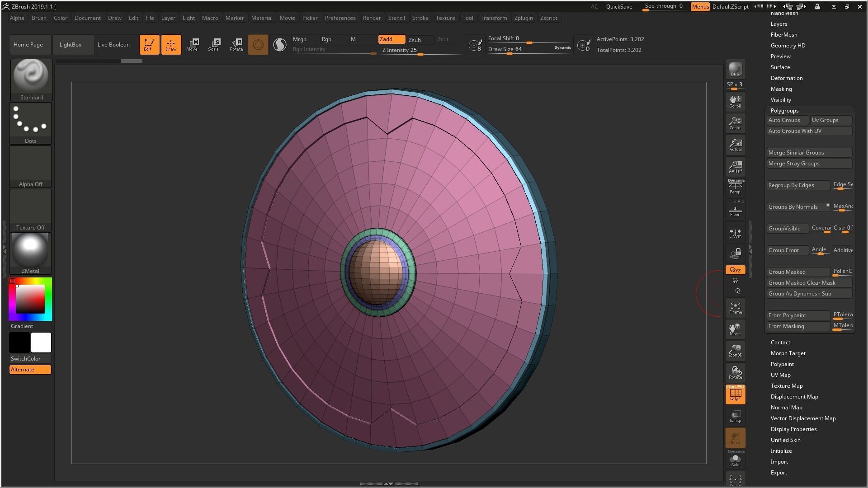Image resolution: width=868 pixels, height=488 pixels.
Task: Click the Actual size icon
Action: point(735,145)
